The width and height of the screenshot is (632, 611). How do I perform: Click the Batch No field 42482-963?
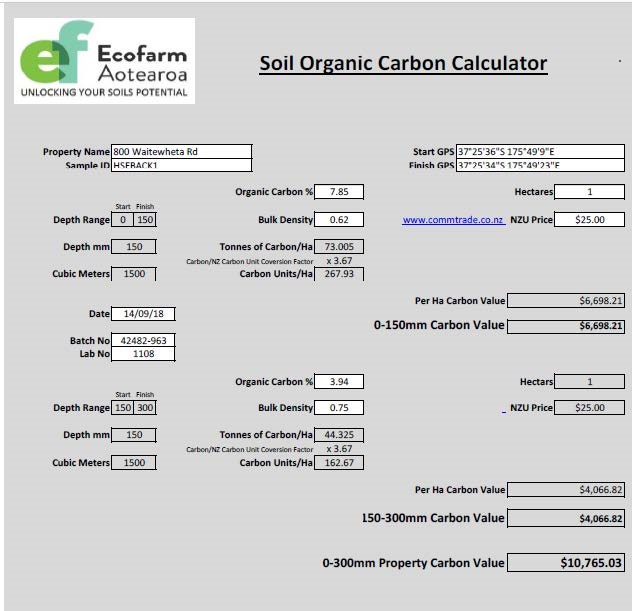click(143, 341)
